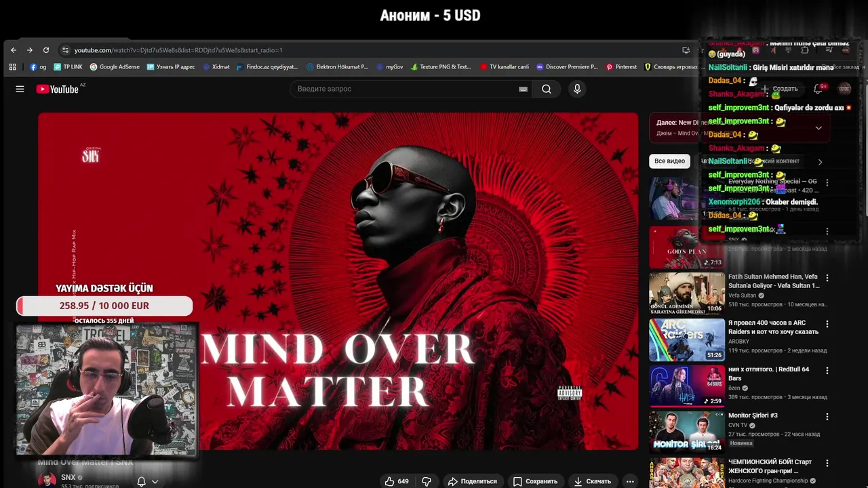868x488 pixels.
Task: Open the apps grid icon in the bookmarks bar
Action: click(x=12, y=67)
